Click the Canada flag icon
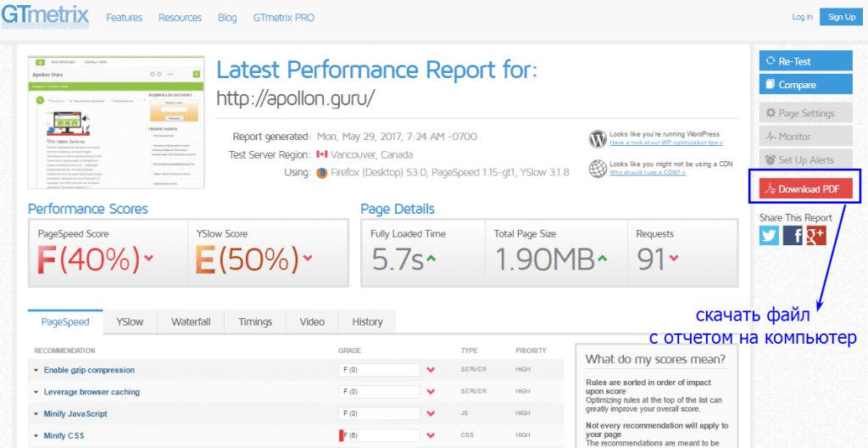868x448 pixels. click(x=321, y=154)
